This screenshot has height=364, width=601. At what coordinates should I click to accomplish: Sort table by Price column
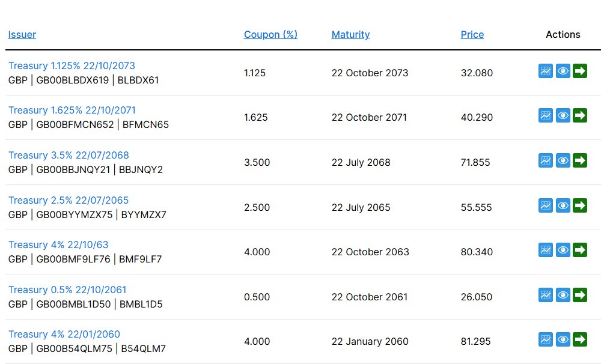click(472, 34)
